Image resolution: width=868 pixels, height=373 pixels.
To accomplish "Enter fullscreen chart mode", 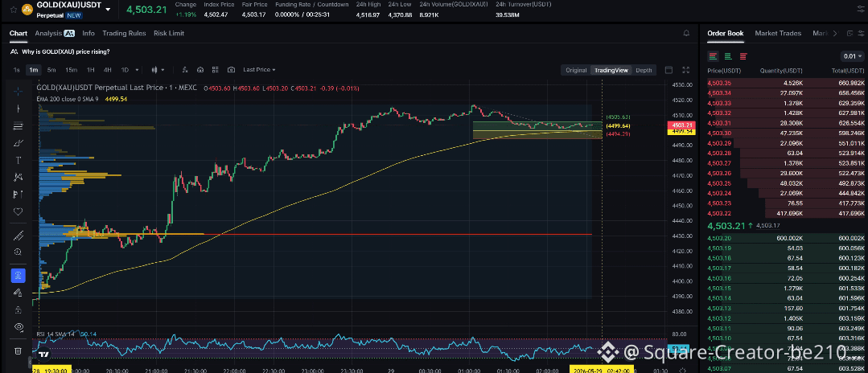I will pyautogui.click(x=686, y=70).
